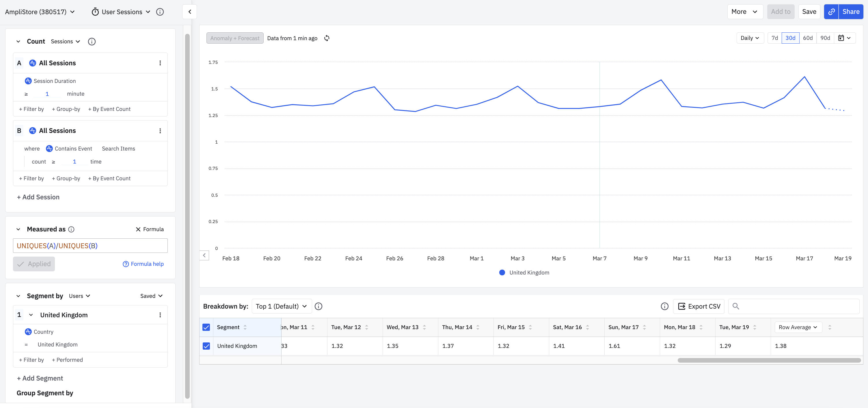Image resolution: width=868 pixels, height=408 pixels.
Task: Select the 90d date range tab
Action: pyautogui.click(x=825, y=38)
